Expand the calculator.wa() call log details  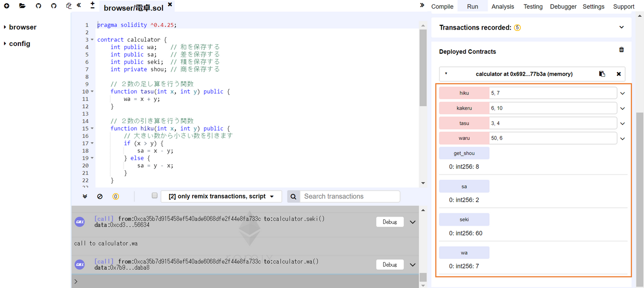(x=413, y=265)
